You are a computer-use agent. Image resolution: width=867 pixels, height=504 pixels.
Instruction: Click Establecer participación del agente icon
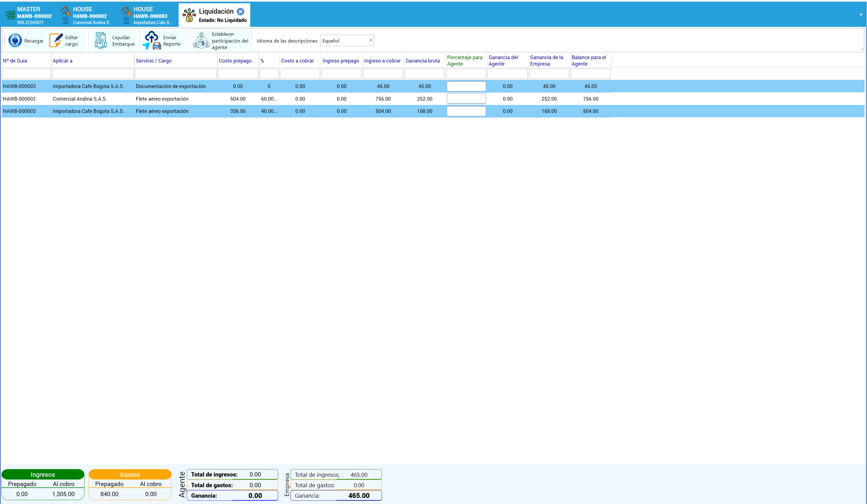pyautogui.click(x=201, y=41)
